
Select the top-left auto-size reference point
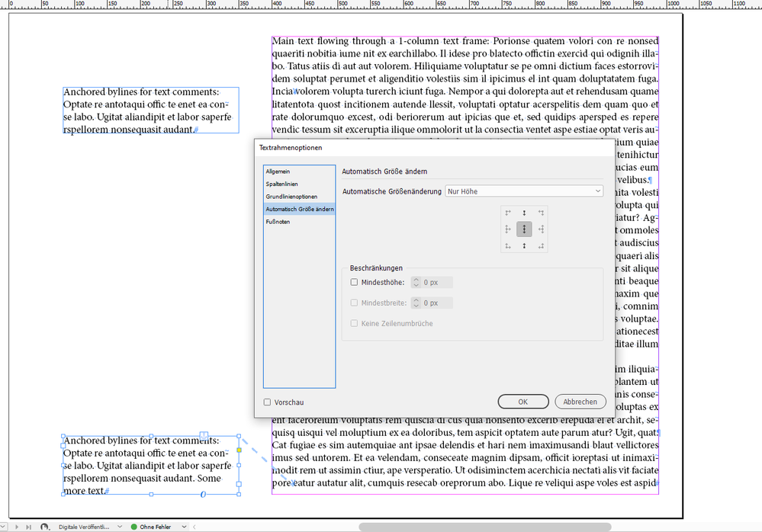(508, 213)
